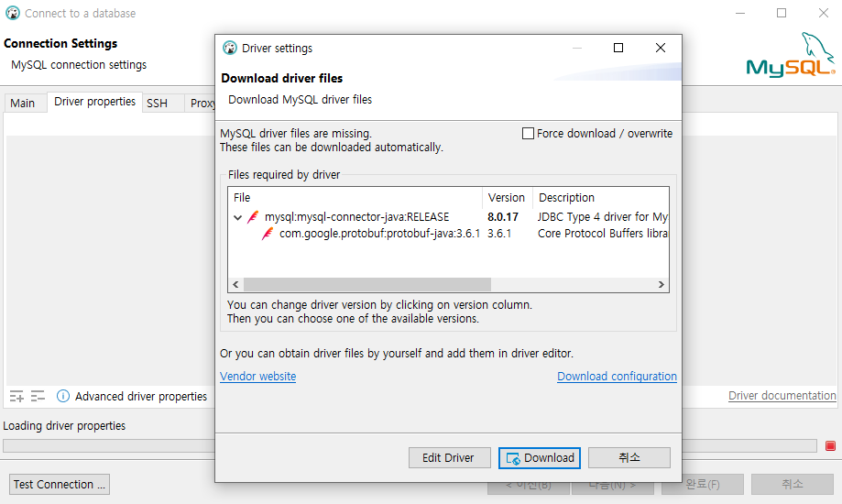
Task: Click the 취소 button in the Connect window
Action: pyautogui.click(x=792, y=484)
